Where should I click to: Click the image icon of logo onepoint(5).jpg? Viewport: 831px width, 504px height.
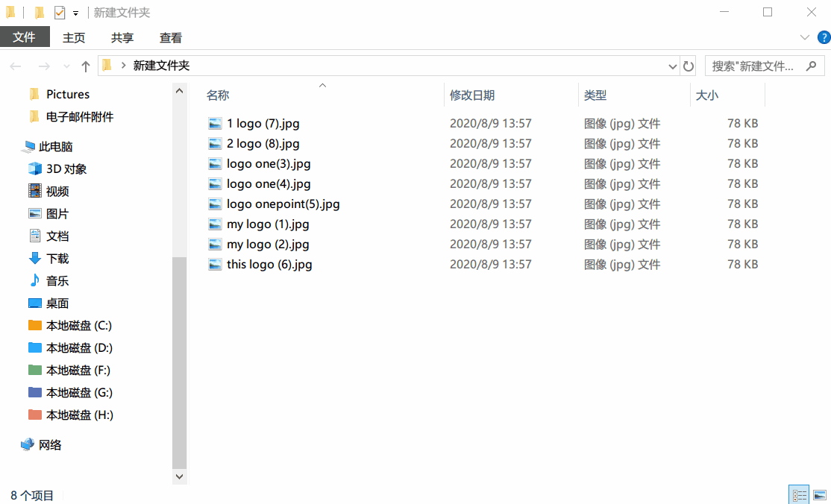(215, 204)
